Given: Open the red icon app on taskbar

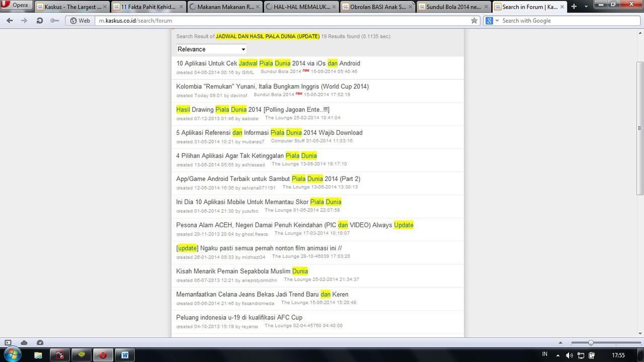Looking at the screenshot, I should (x=59, y=355).
